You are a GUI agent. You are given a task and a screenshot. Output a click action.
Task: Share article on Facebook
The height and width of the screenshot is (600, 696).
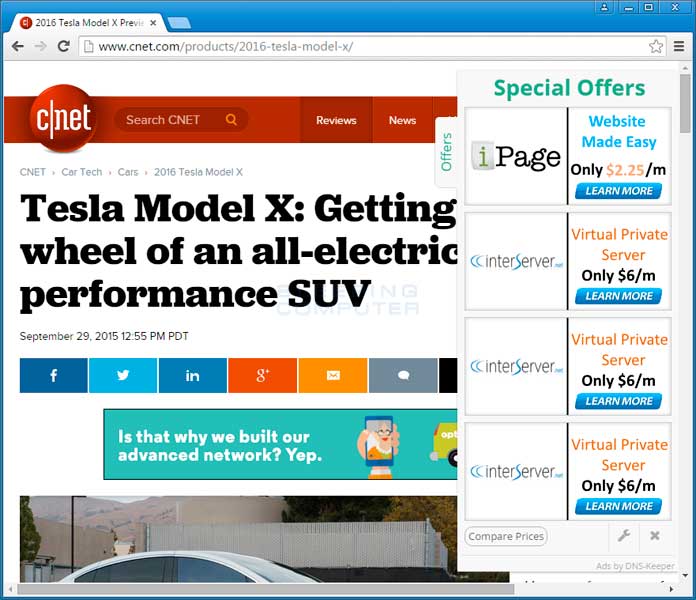click(x=54, y=375)
